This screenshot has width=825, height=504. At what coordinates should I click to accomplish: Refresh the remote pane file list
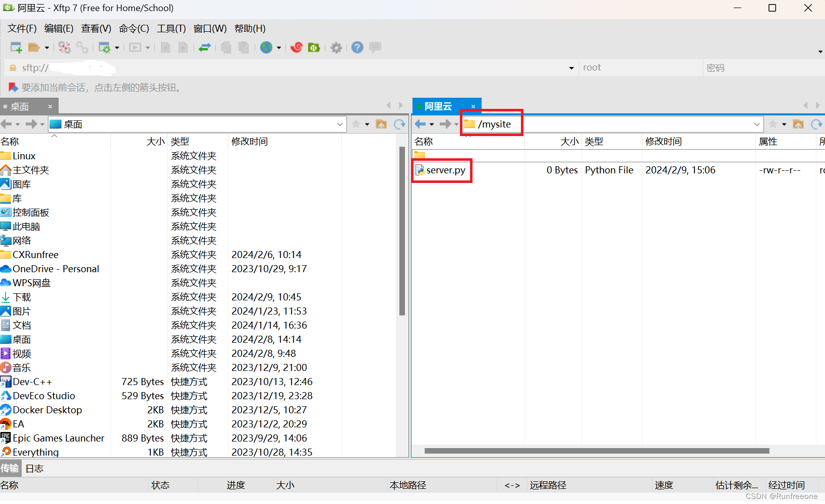pyautogui.click(x=816, y=124)
